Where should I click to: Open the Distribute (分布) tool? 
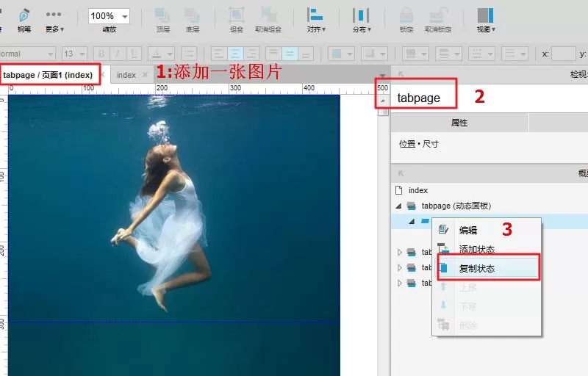coord(361,21)
